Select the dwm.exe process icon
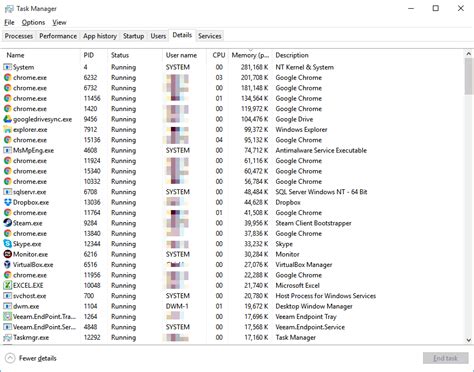Image resolution: width=474 pixels, height=372 pixels. 7,306
